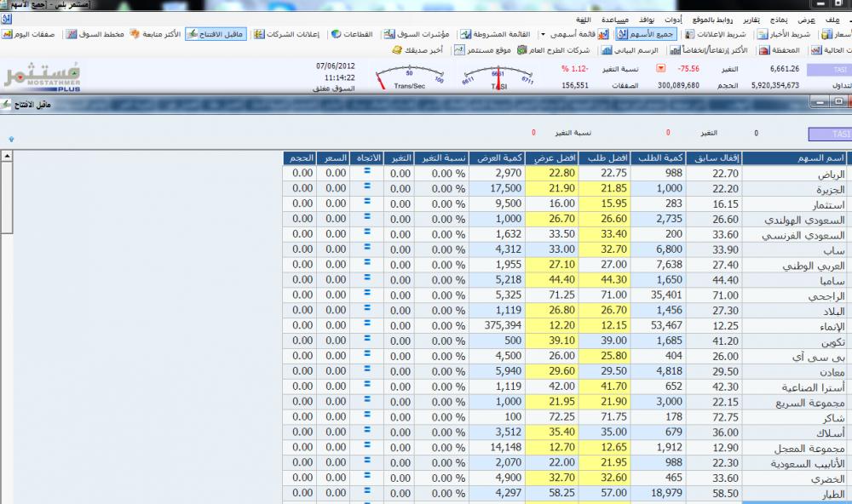Click the 6,661.26 index value

pos(784,69)
